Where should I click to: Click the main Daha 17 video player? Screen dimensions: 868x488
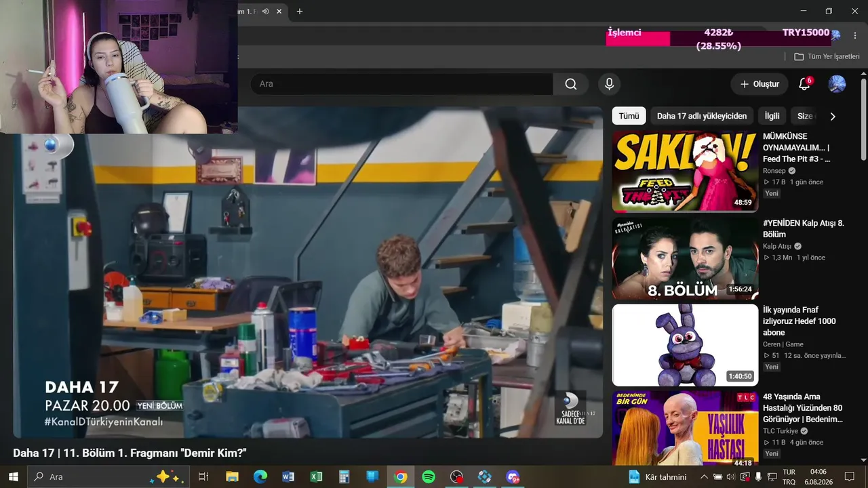point(308,272)
